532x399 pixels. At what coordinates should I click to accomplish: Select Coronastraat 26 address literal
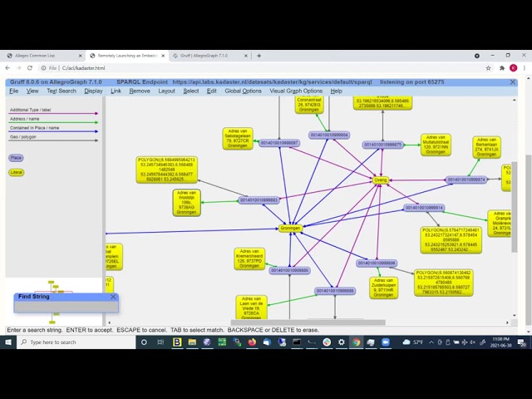point(309,105)
